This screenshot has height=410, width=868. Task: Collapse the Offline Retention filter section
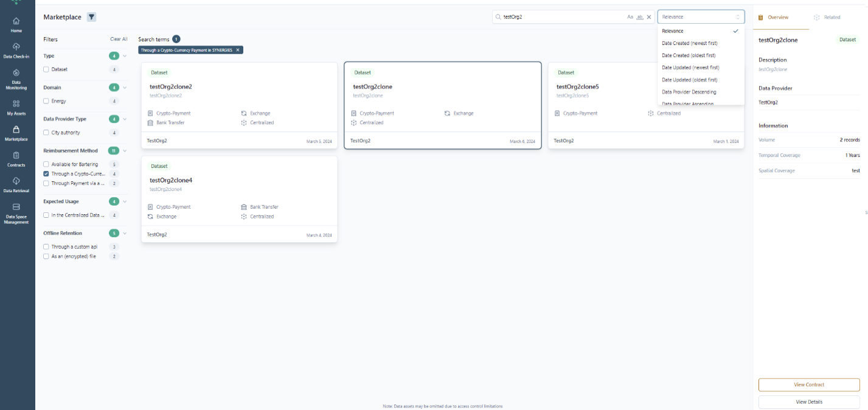(125, 233)
